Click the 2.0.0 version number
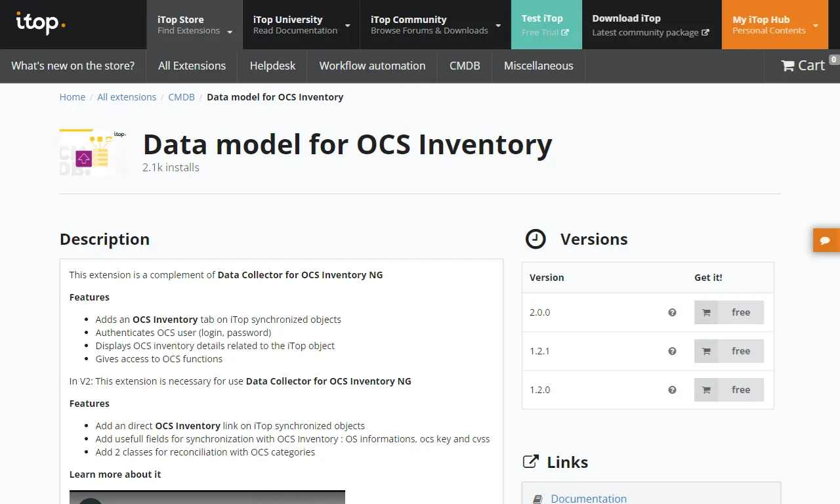 [x=540, y=312]
